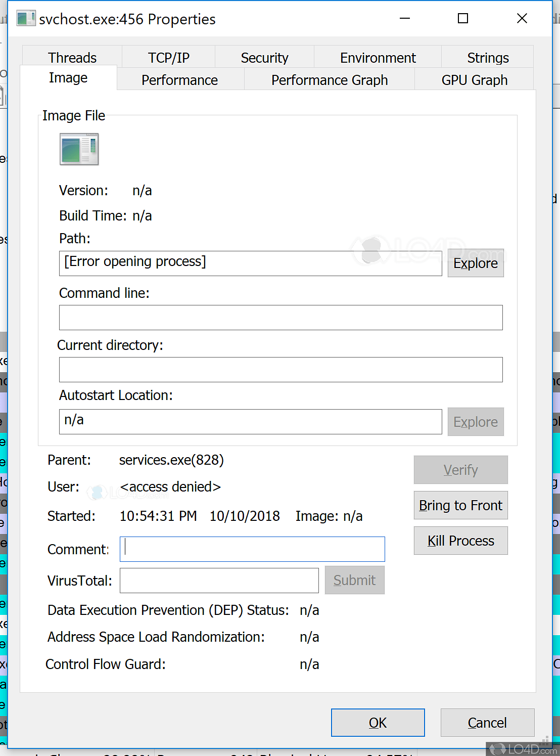
Task: Click inside the Comment field
Action: [252, 549]
